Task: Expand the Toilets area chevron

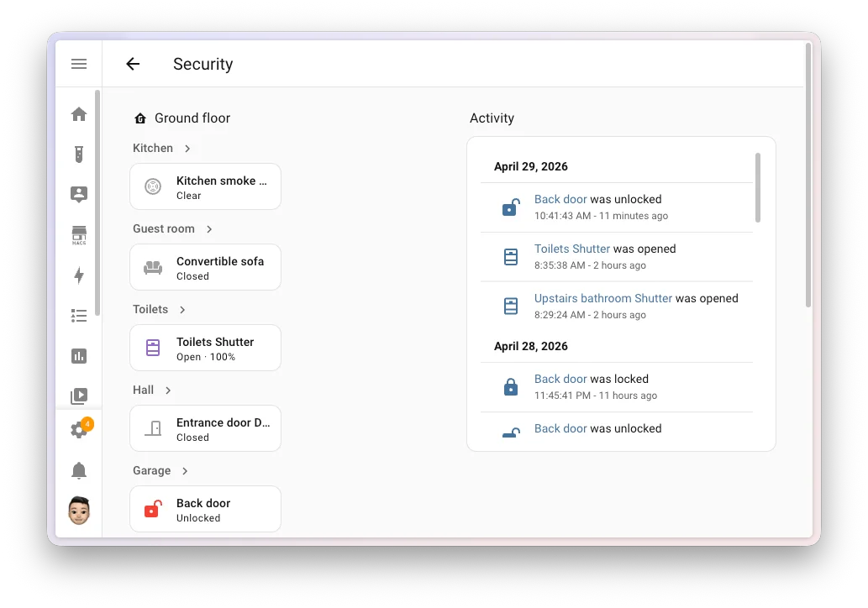Action: point(182,310)
